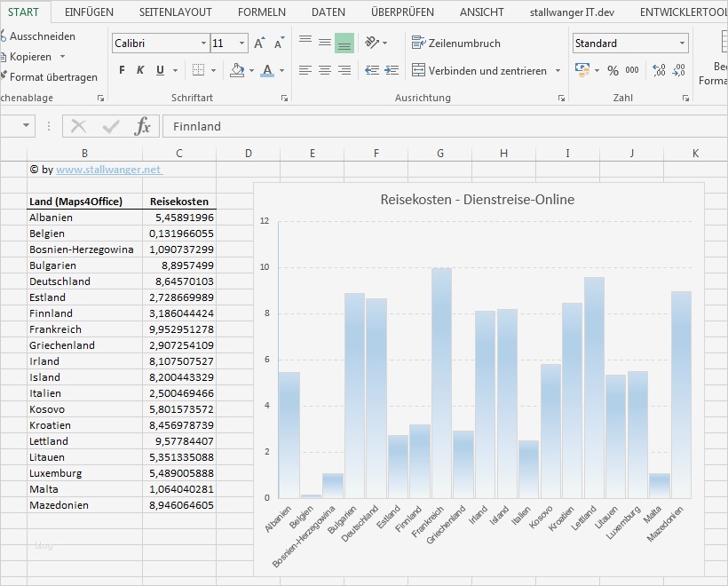The height and width of the screenshot is (586, 728).
Task: Click the text orientation icon
Action: pyautogui.click(x=373, y=43)
